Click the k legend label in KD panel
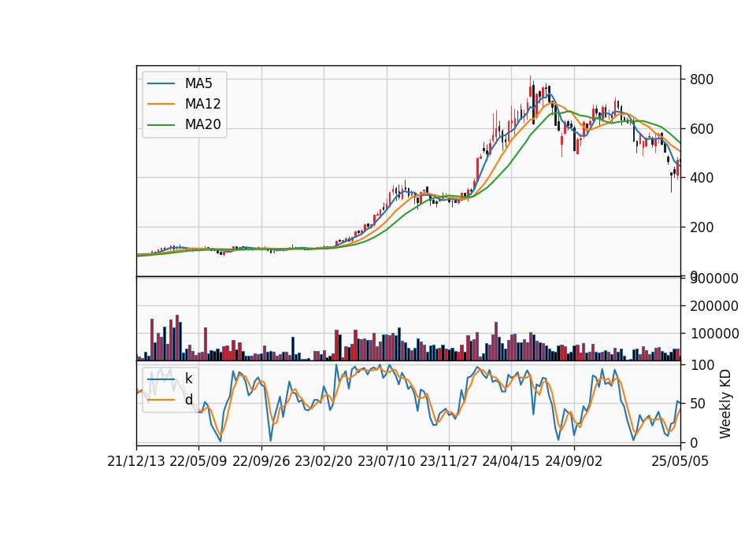This screenshot has height=543, width=756. click(x=188, y=379)
